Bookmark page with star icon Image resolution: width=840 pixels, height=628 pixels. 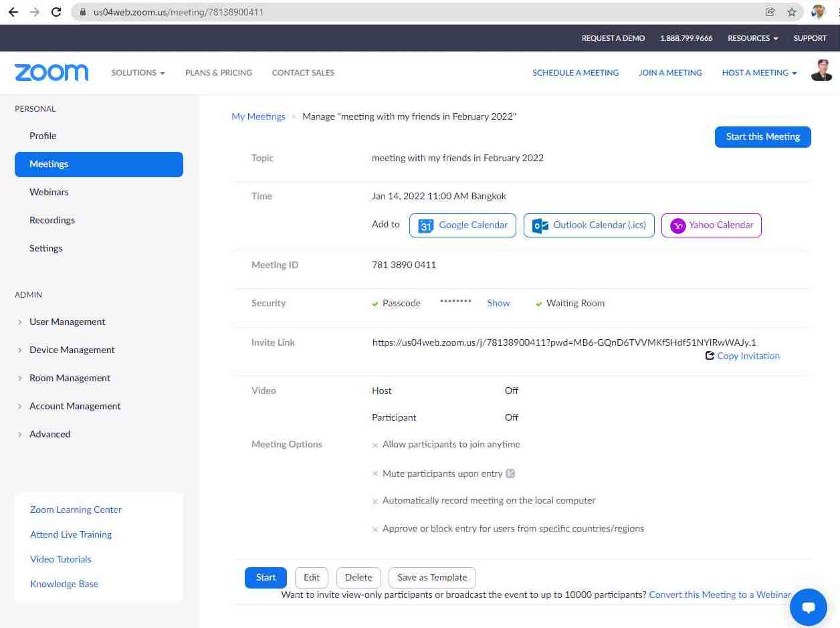[792, 12]
